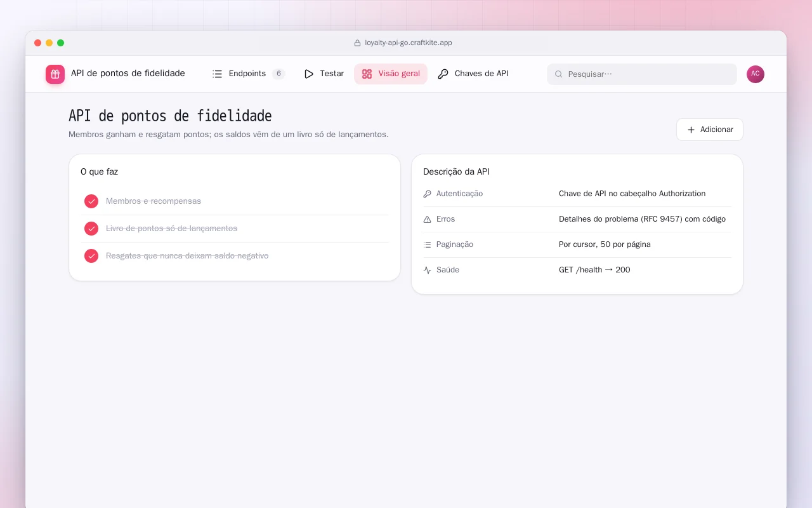Click the lock icon in the address bar
Screen dimensions: 812x508
point(357,43)
